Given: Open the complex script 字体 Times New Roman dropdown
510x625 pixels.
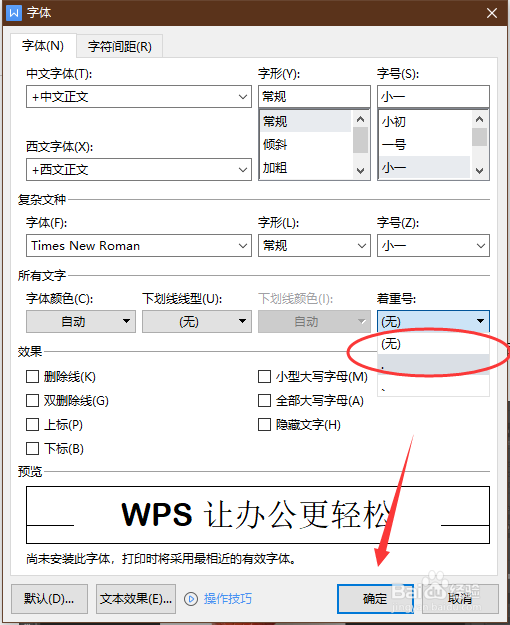Looking at the screenshot, I should tap(139, 246).
